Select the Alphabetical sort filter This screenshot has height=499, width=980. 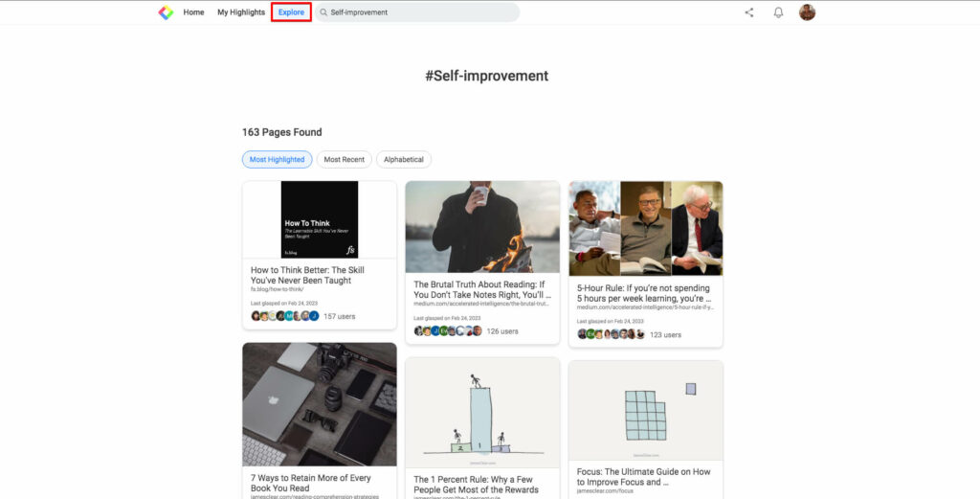coord(404,159)
